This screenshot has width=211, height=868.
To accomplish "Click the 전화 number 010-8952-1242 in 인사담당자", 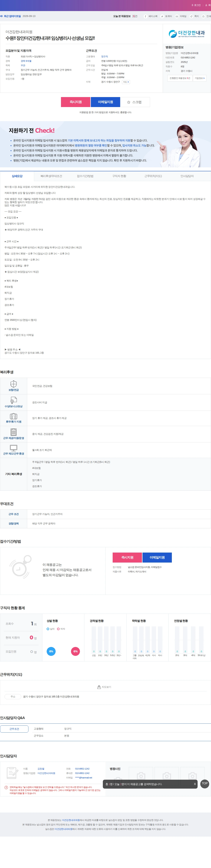I will 82,769.
